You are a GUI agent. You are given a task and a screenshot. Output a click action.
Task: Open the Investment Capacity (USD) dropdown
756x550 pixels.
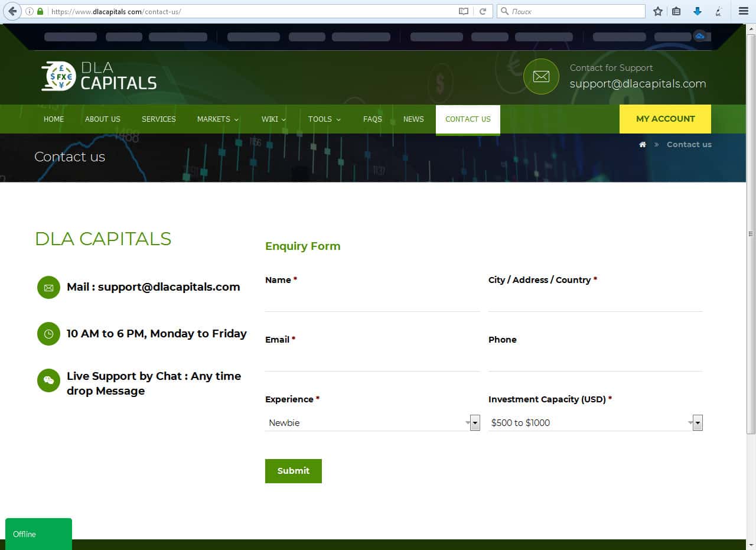595,423
